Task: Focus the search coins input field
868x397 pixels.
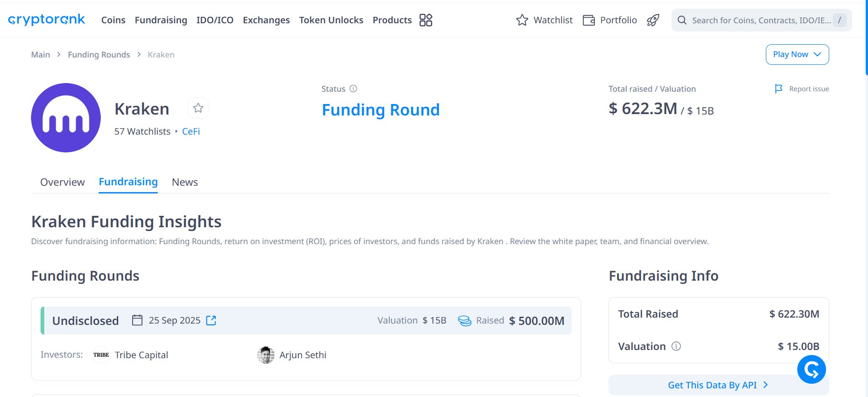Action: [x=761, y=20]
